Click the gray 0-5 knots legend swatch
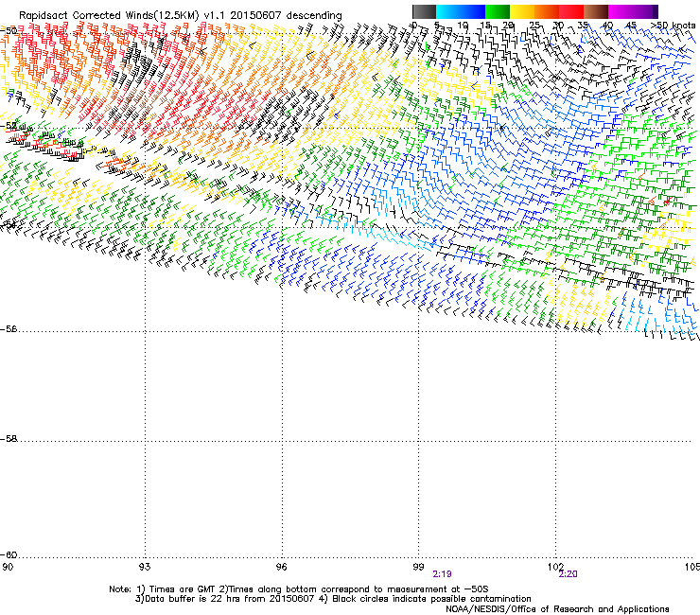Screen dimensions: 700x615 point(425,11)
